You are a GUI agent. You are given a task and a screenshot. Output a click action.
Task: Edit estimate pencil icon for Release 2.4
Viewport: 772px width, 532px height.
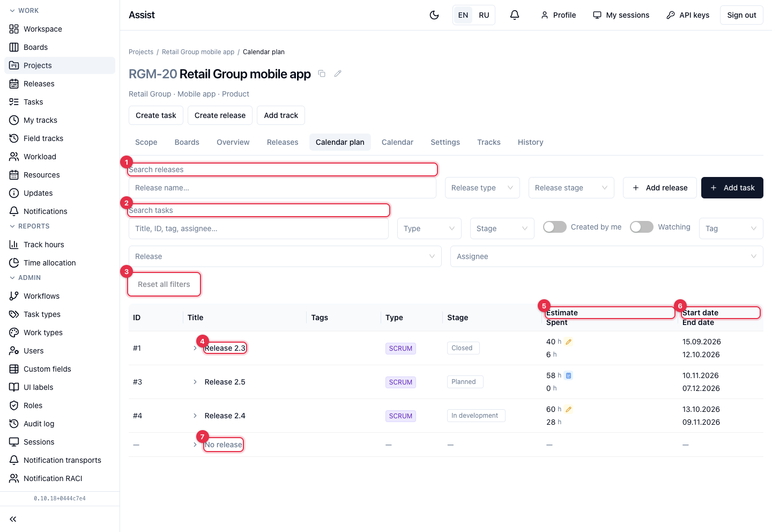(569, 409)
